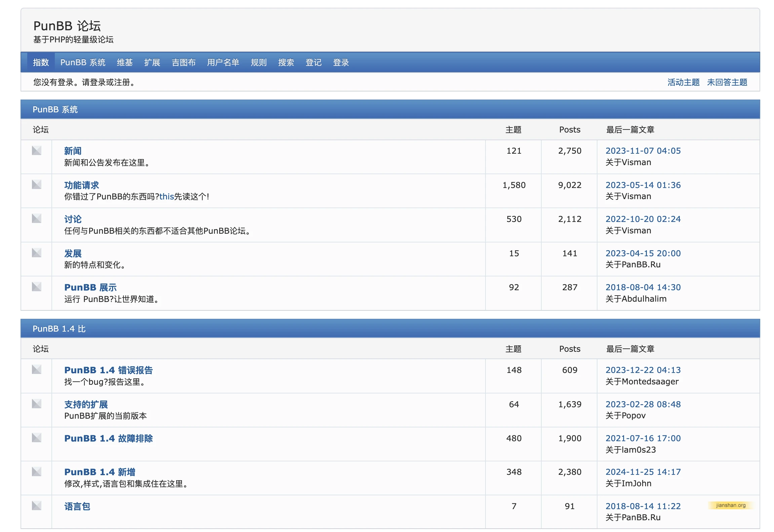Open the 登录 navigation item
The width and height of the screenshot is (774, 532).
pos(341,62)
